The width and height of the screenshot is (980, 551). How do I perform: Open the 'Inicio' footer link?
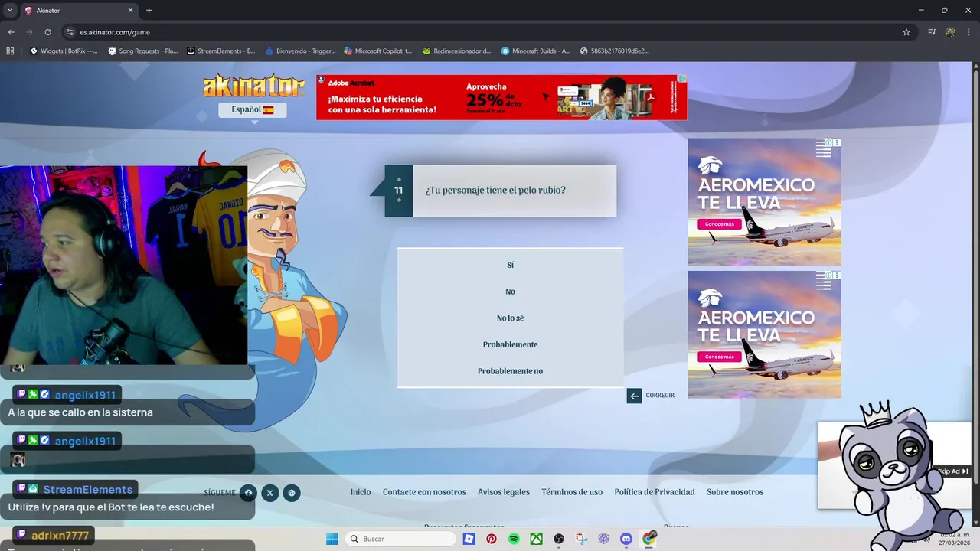[x=361, y=492]
